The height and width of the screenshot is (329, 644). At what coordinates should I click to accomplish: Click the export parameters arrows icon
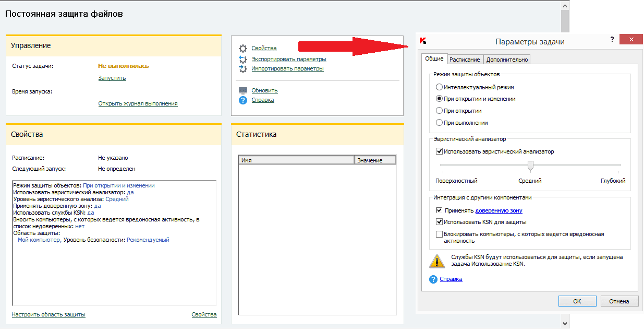[x=242, y=59]
